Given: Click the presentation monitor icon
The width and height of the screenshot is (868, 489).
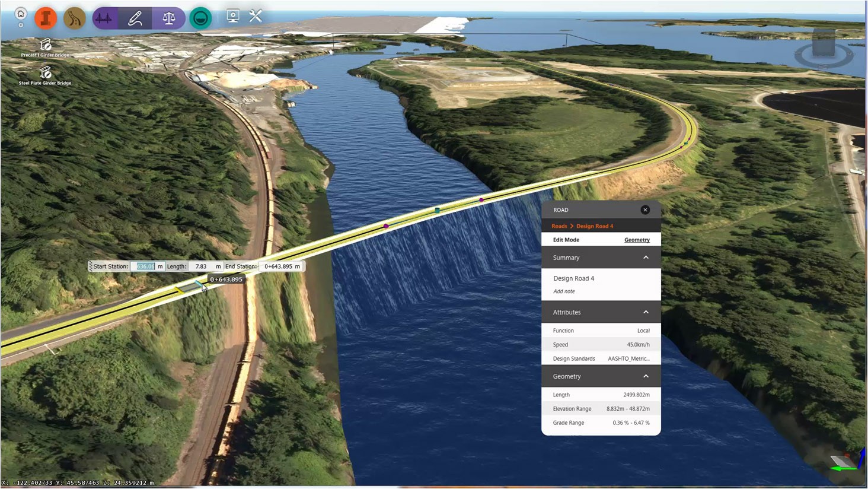Looking at the screenshot, I should pyautogui.click(x=233, y=16).
